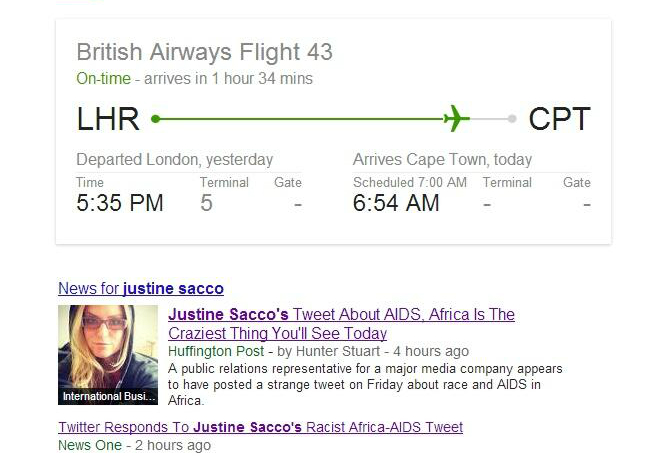Click the 5:35 PM departure time
Screen dimensions: 661x468
[120, 203]
